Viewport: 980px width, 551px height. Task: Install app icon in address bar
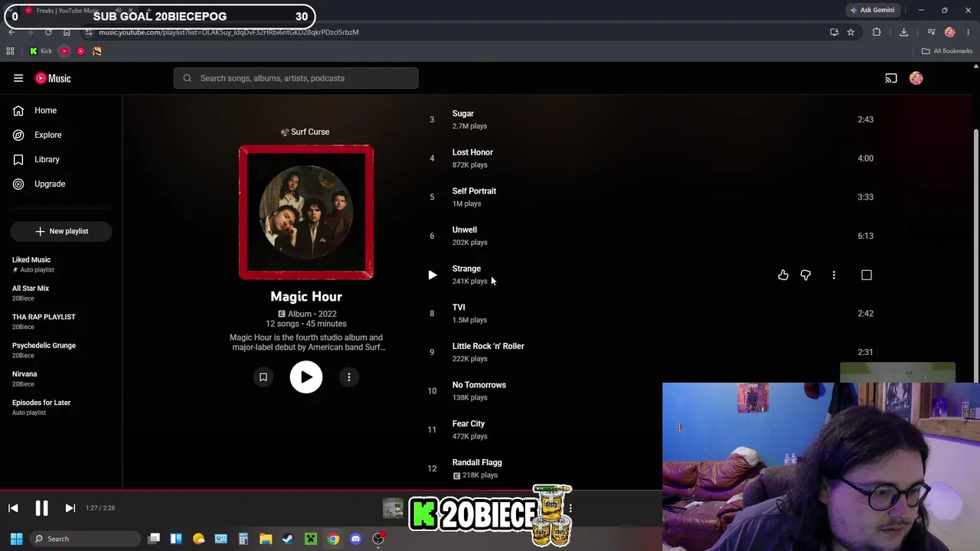(834, 32)
